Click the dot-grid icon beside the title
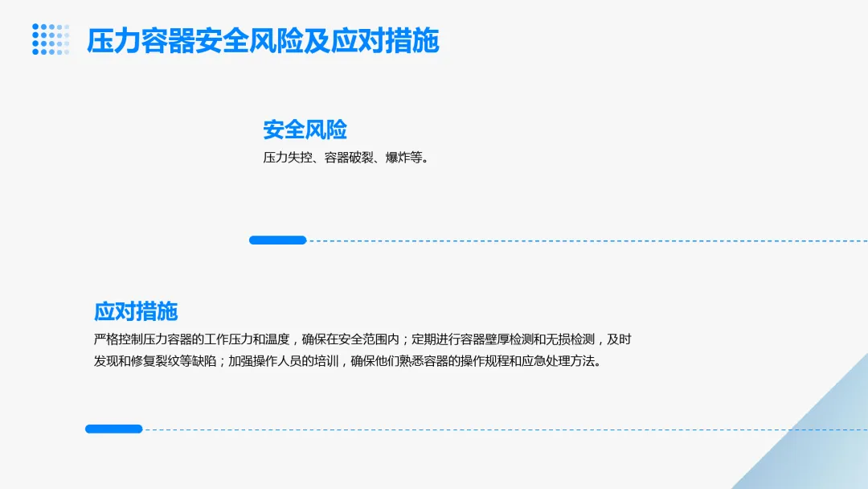 click(x=50, y=40)
